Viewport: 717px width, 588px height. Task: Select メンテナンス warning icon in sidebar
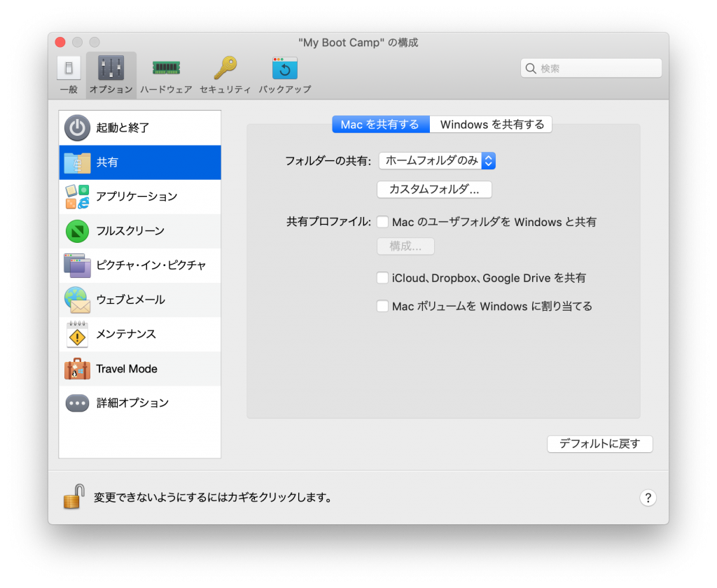(77, 335)
